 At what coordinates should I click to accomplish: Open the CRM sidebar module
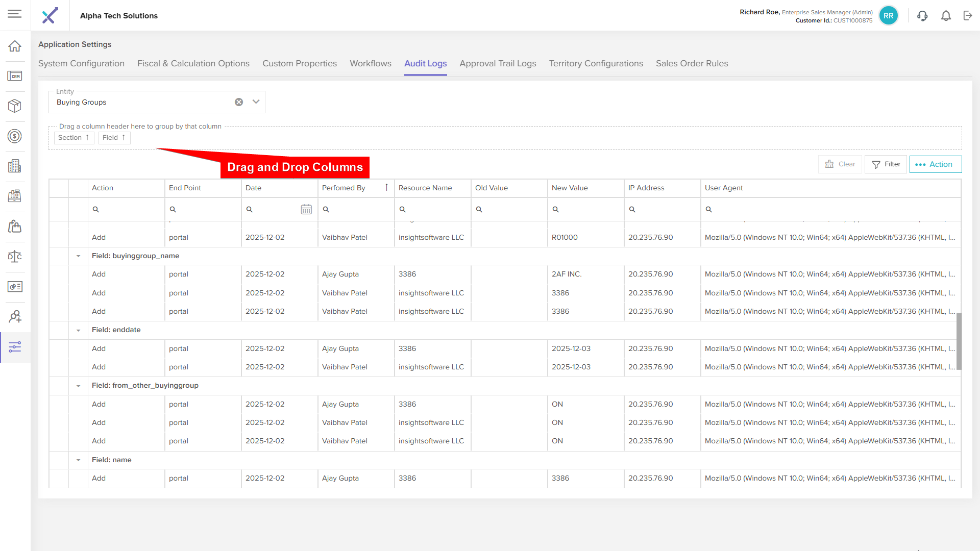coord(15,76)
